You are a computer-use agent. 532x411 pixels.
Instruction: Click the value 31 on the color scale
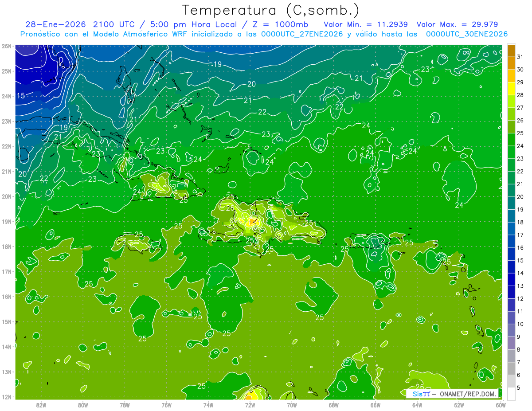pos(520,57)
